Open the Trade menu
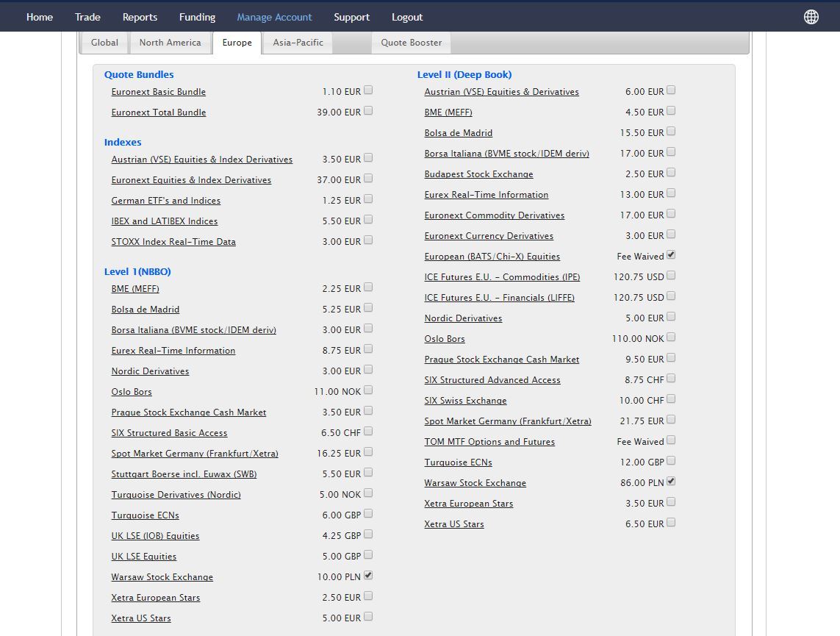The height and width of the screenshot is (636, 840). tap(87, 17)
